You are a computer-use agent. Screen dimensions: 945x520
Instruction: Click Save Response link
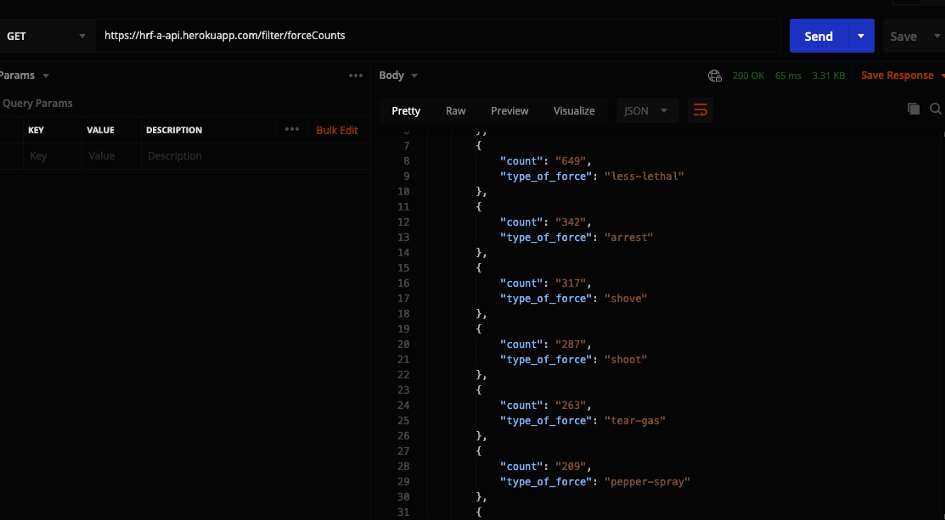click(x=897, y=75)
